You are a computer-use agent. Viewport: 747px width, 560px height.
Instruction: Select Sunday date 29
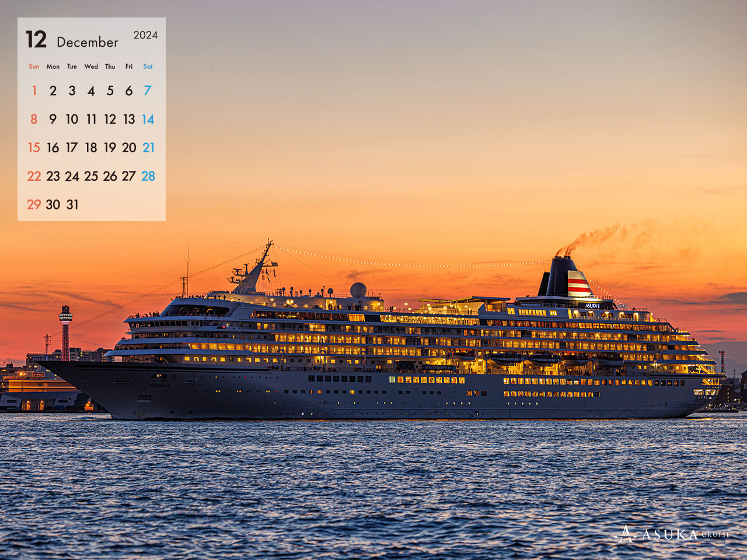point(34,205)
